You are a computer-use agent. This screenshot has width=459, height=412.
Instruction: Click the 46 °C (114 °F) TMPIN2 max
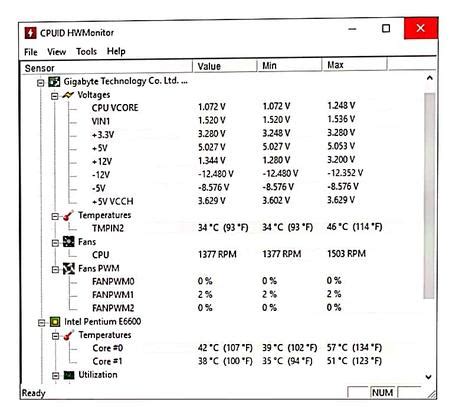[x=354, y=227]
